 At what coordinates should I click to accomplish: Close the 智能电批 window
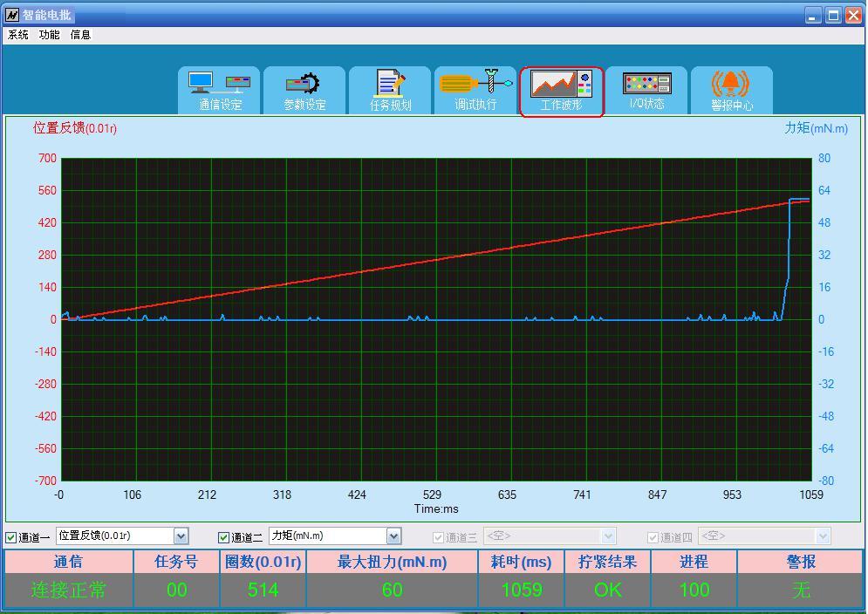click(854, 15)
